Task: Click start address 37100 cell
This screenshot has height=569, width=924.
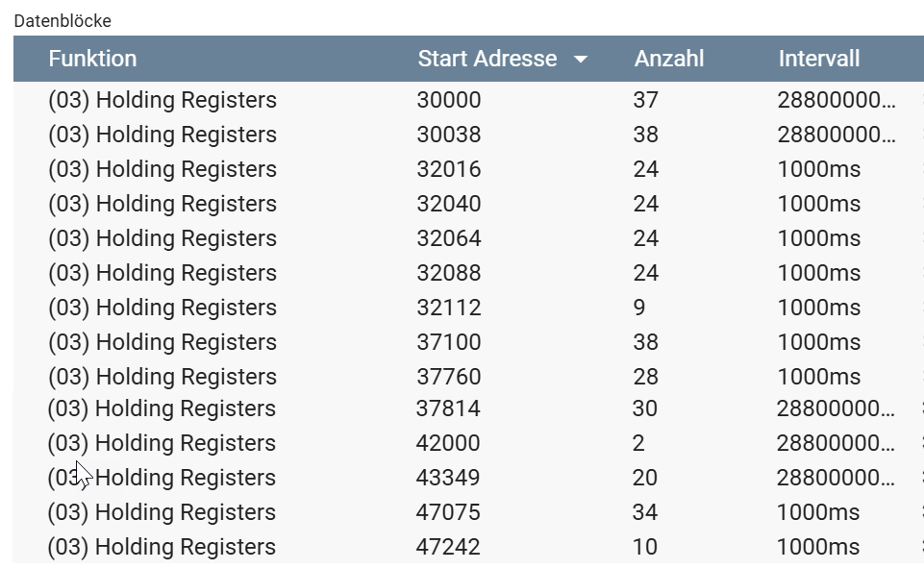Action: click(448, 342)
